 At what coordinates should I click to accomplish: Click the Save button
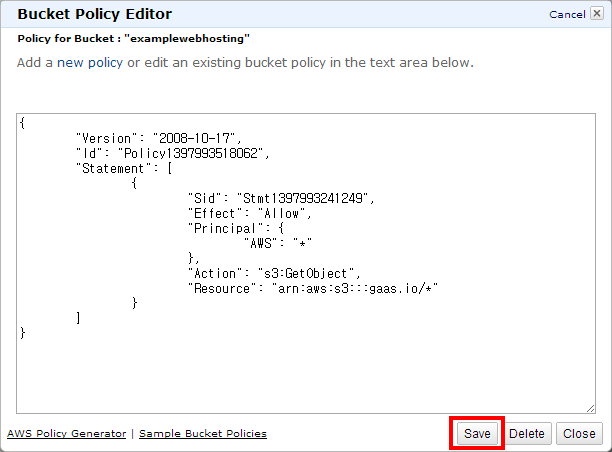pyautogui.click(x=477, y=434)
